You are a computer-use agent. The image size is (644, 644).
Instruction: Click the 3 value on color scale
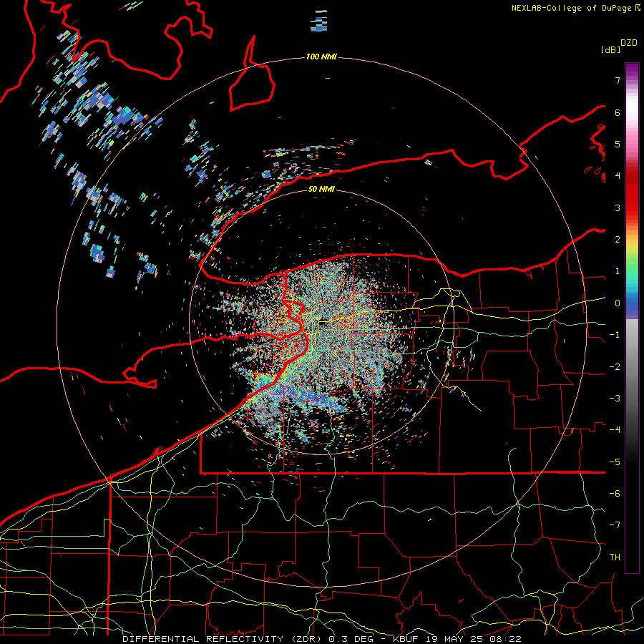coord(618,208)
